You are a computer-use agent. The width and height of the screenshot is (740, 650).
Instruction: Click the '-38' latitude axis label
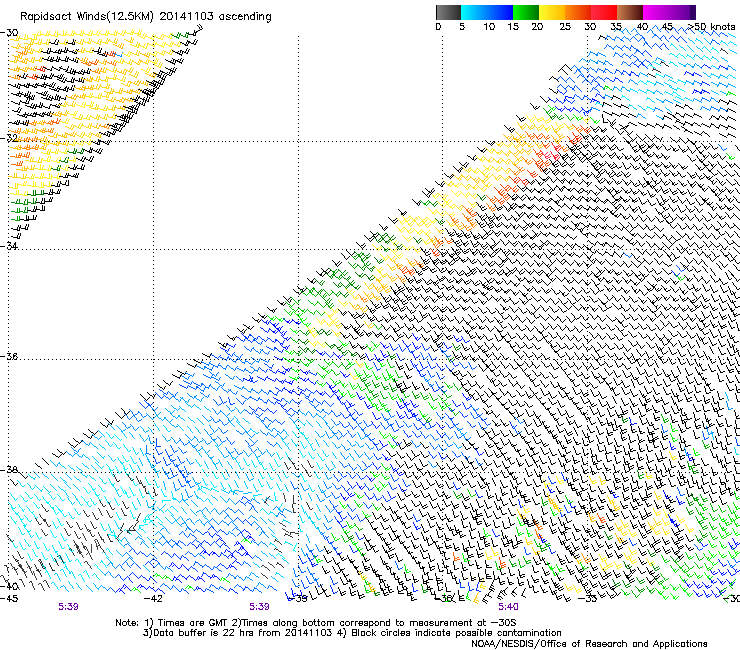(9, 470)
